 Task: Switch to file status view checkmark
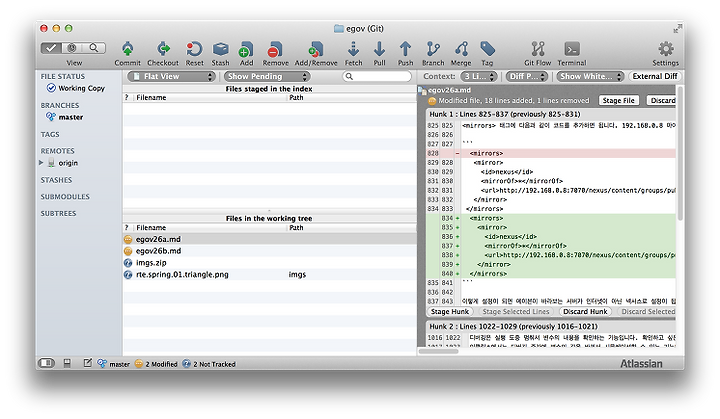pyautogui.click(x=51, y=48)
